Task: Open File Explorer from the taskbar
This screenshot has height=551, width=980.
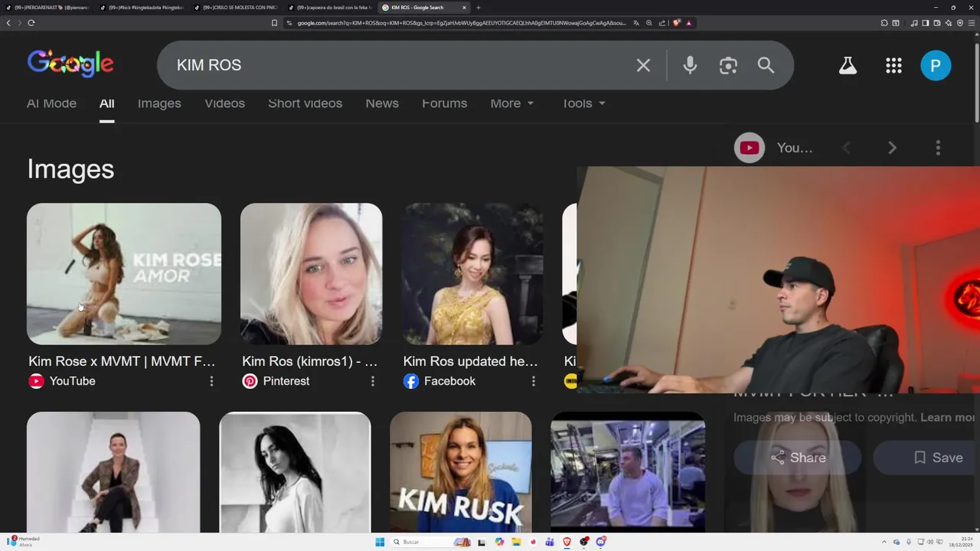Action: [516, 542]
